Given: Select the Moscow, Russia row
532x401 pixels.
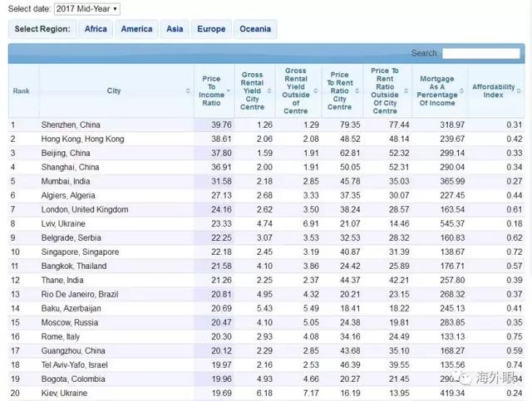Looking at the screenshot, I should (266, 322).
